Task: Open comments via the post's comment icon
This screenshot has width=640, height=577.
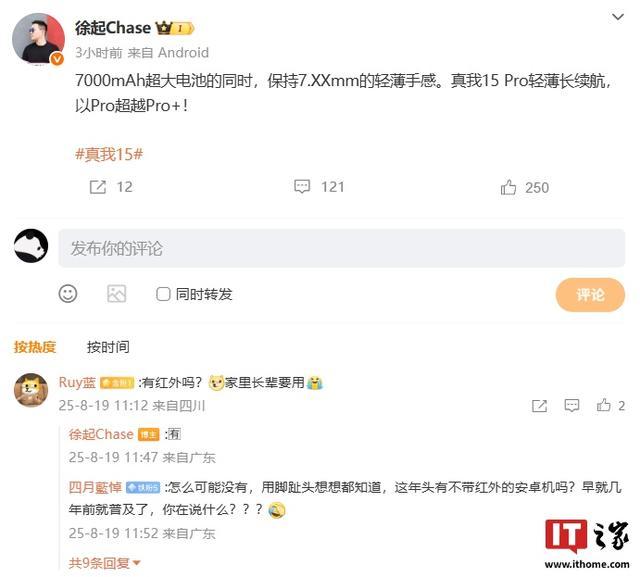Action: pos(302,186)
